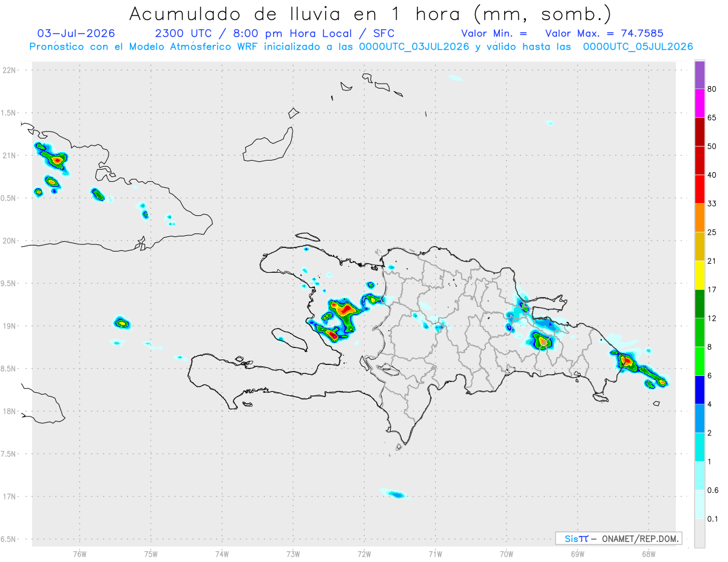Select the date text "03-Jul-2026"
Image resolution: width=728 pixels, height=562 pixels.
[76, 33]
